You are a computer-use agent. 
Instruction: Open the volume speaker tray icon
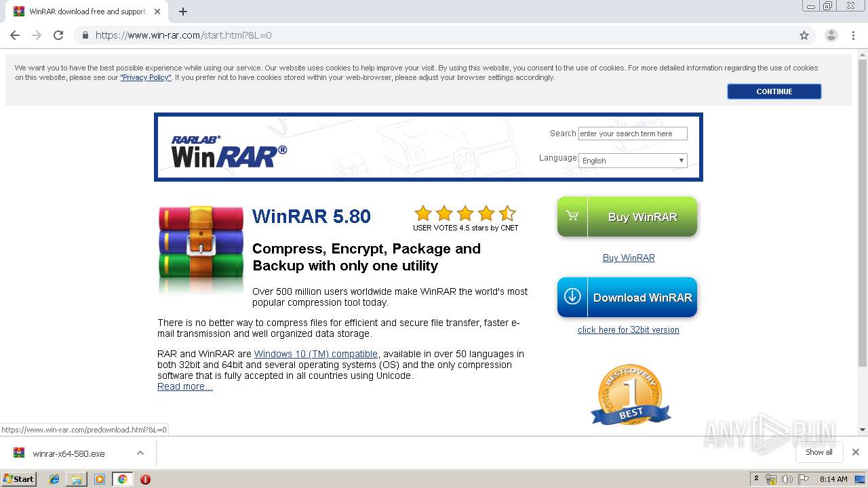787,479
